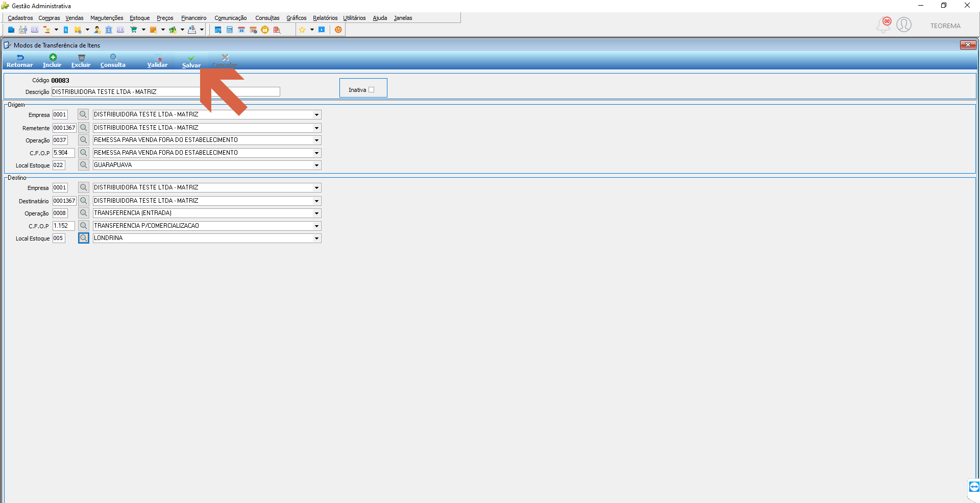Click the yellow favorites star icon
This screenshot has width=980, height=503.
pos(302,30)
